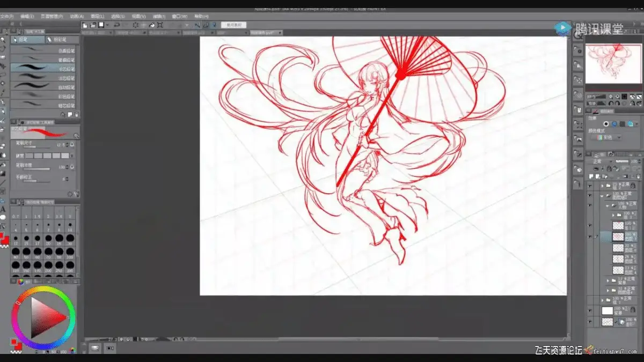Click the layer opacity slider showing 100
This screenshot has width=644, height=362.
622,161
